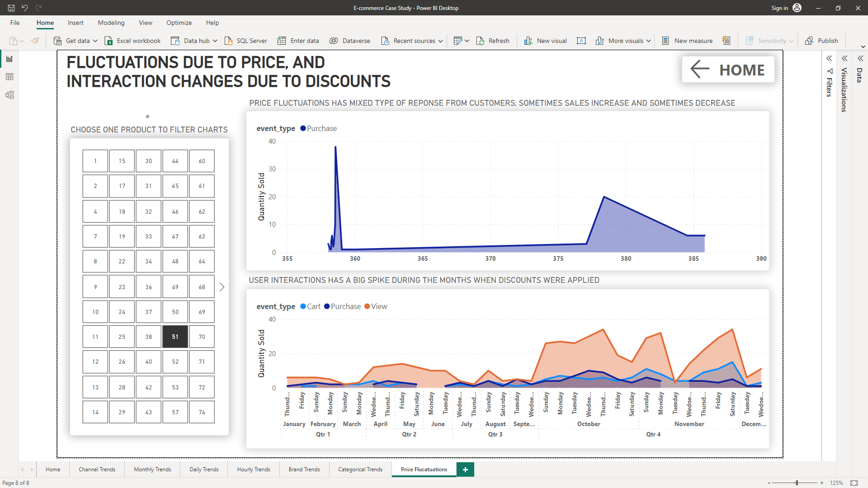Image resolution: width=868 pixels, height=488 pixels.
Task: Click the Format painter icon
Action: [35, 41]
